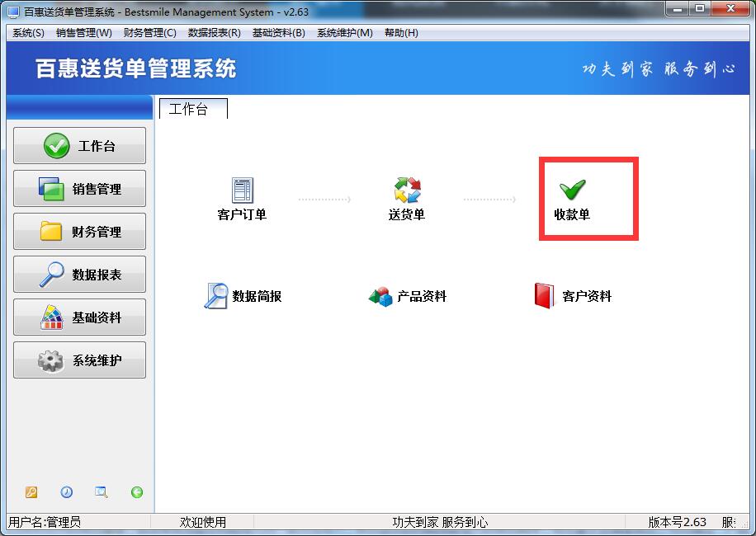Click the 销售管理 sidebar button
The width and height of the screenshot is (756, 536).
(x=79, y=189)
